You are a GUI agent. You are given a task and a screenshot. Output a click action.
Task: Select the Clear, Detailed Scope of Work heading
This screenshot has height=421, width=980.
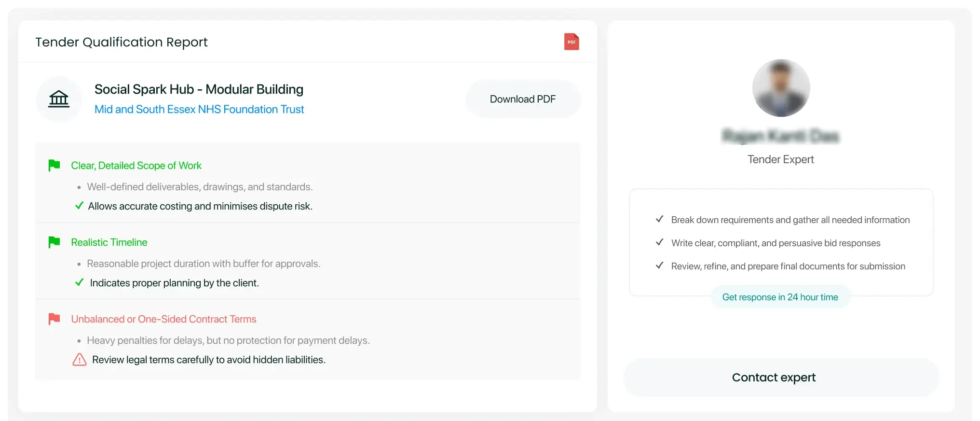(x=136, y=166)
